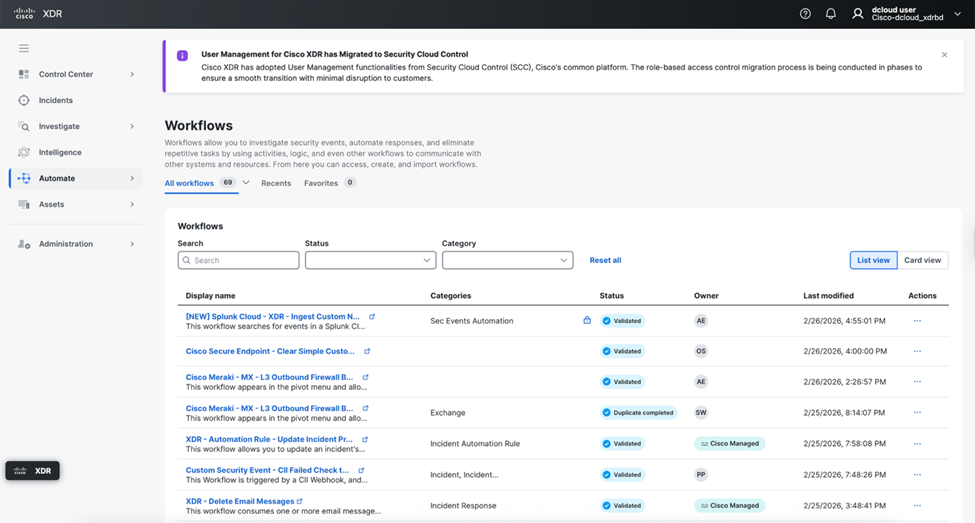The height and width of the screenshot is (523, 975).
Task: Open Cisco Secure Endpoint - Clear Simple Custom workflow
Action: pos(270,351)
